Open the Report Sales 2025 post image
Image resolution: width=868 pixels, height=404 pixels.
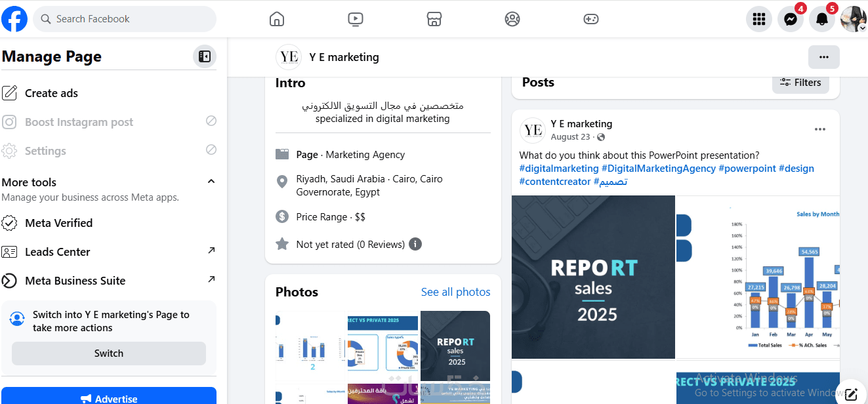coord(593,277)
